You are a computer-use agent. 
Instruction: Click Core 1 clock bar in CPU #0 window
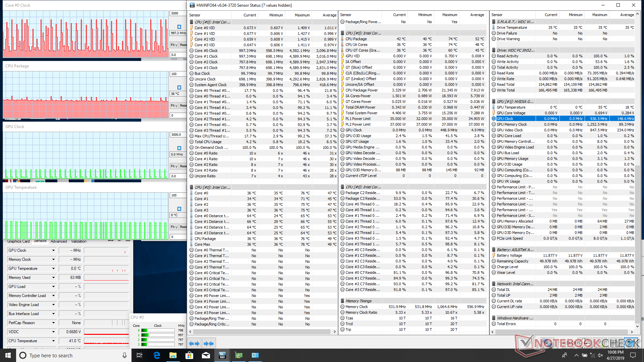158,335
